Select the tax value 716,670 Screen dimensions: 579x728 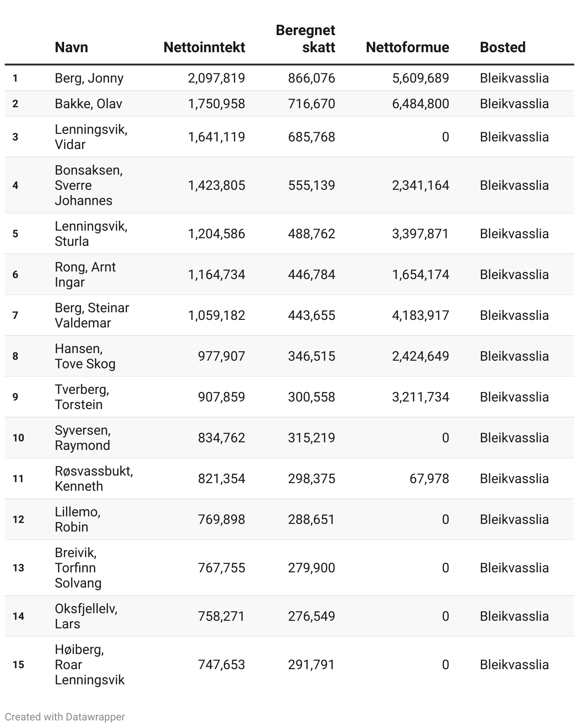311,103
